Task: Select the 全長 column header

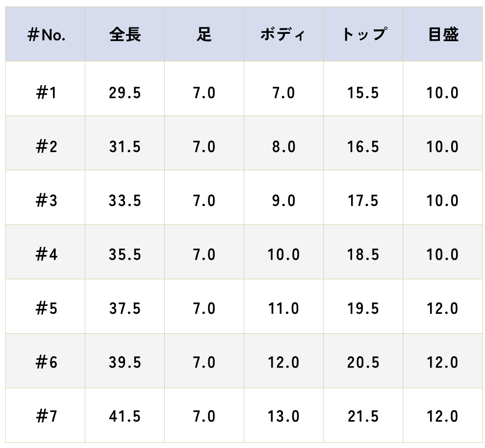Action: (x=125, y=34)
